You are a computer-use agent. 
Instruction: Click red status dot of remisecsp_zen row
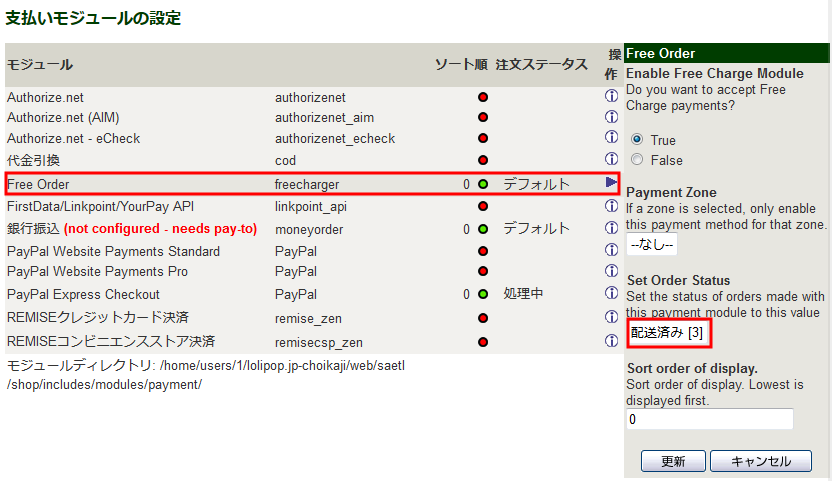483,342
